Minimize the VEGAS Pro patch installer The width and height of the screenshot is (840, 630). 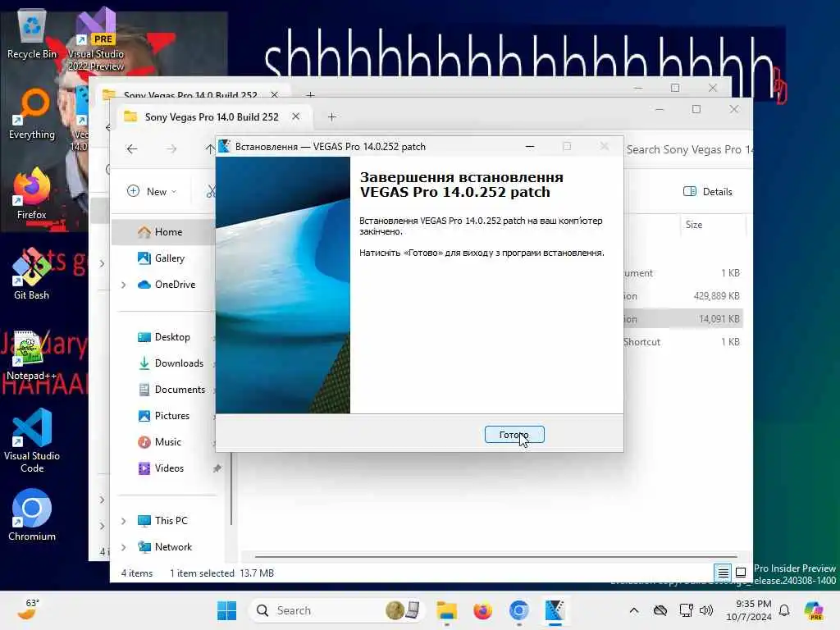pos(530,146)
